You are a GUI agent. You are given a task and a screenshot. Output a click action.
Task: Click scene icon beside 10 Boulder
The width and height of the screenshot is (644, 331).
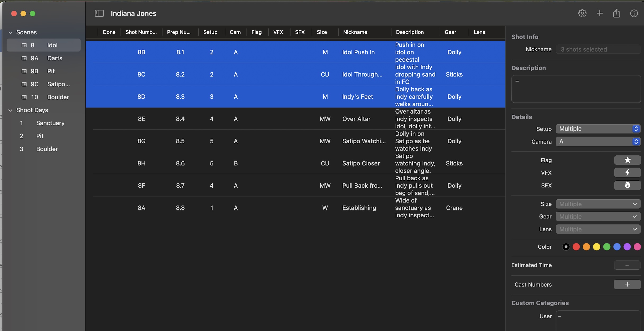point(24,97)
